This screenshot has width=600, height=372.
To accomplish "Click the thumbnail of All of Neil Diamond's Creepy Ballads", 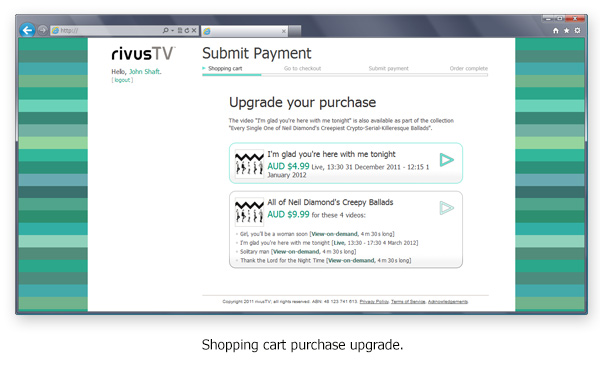I will (249, 212).
